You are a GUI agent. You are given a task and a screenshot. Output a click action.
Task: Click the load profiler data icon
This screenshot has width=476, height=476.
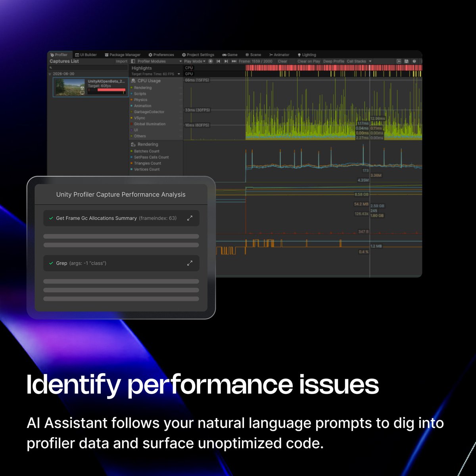pos(399,61)
